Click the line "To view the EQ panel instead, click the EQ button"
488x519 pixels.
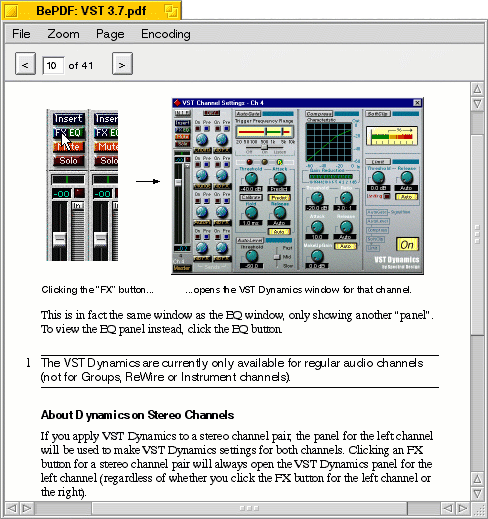161,329
